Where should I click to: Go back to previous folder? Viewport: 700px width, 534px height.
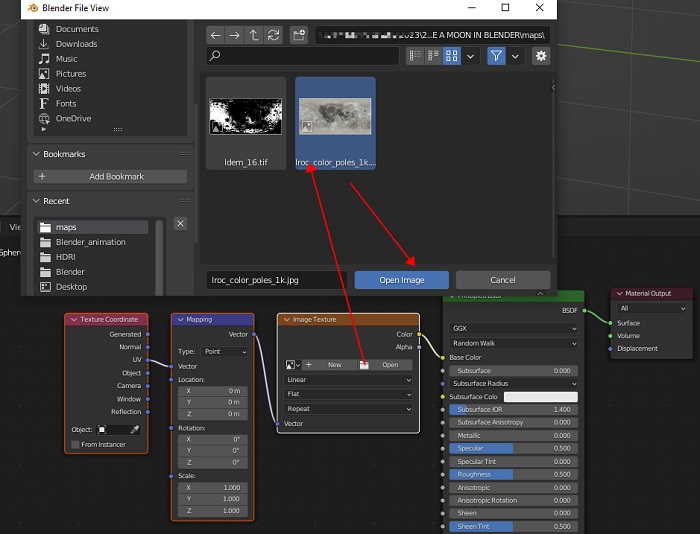215,35
